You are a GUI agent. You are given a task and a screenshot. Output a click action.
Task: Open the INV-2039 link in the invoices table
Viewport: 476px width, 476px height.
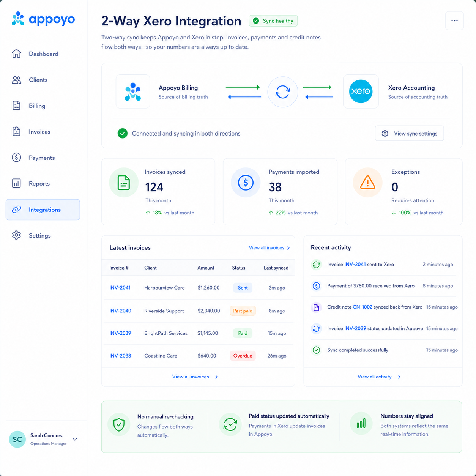(x=120, y=333)
